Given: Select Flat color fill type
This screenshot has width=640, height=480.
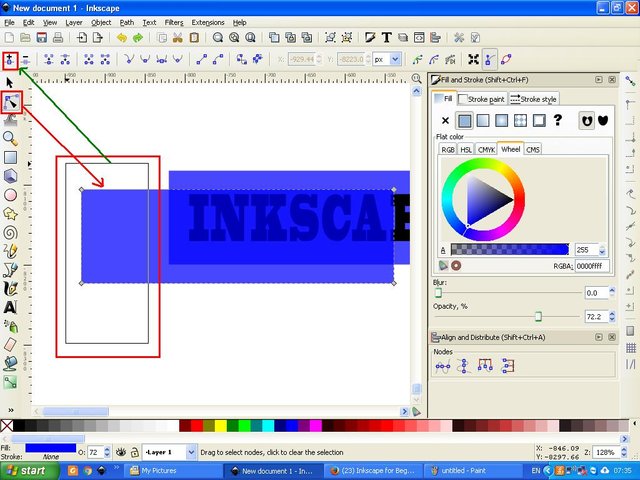Looking at the screenshot, I should click(x=464, y=121).
